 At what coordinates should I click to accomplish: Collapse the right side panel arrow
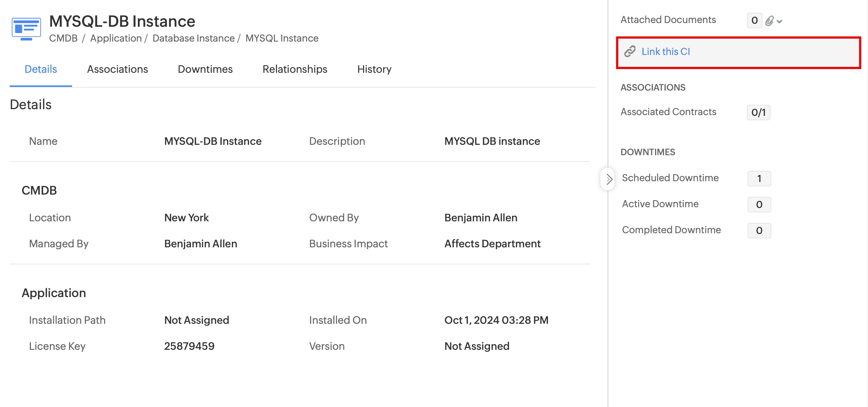tap(608, 179)
